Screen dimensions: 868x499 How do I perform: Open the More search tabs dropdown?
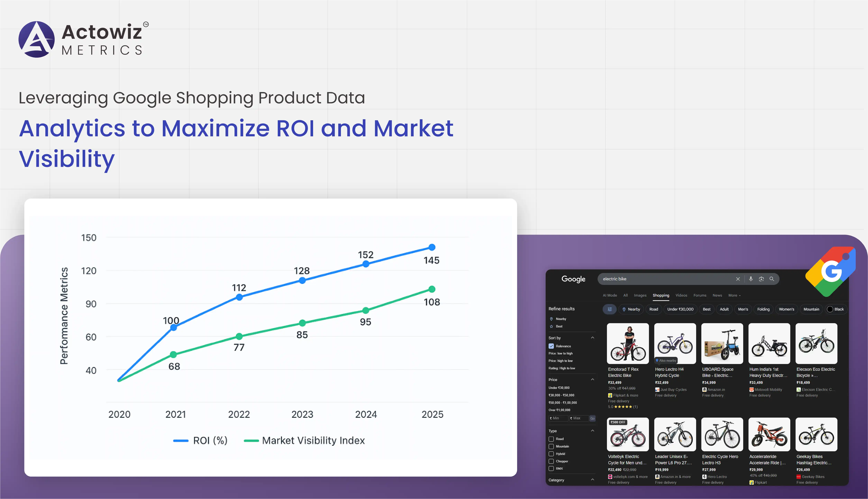pyautogui.click(x=734, y=295)
